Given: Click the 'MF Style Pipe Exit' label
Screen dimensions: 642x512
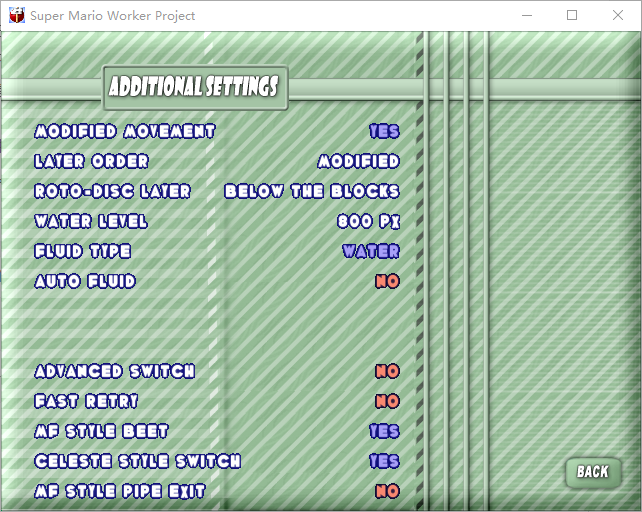Looking at the screenshot, I should click(x=120, y=491).
